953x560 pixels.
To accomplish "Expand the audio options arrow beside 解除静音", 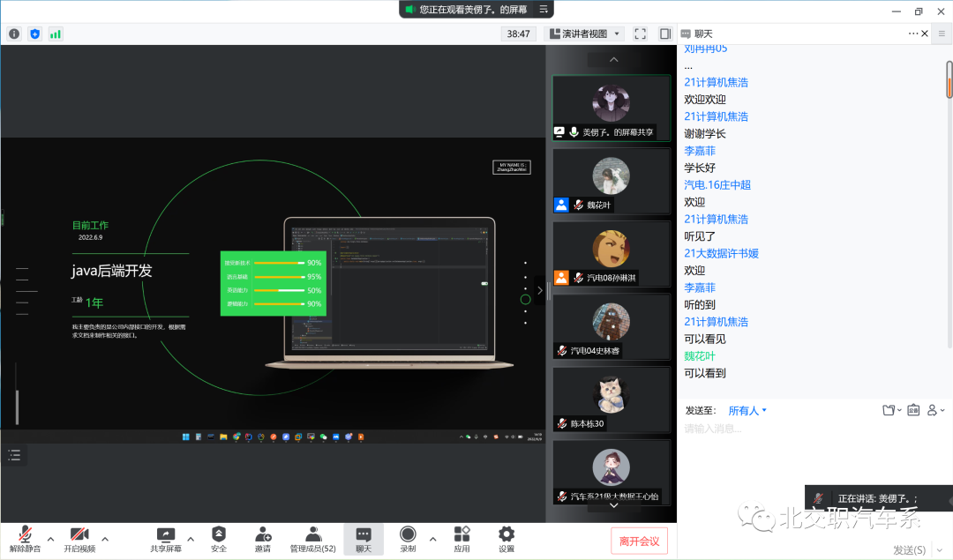I will point(50,538).
